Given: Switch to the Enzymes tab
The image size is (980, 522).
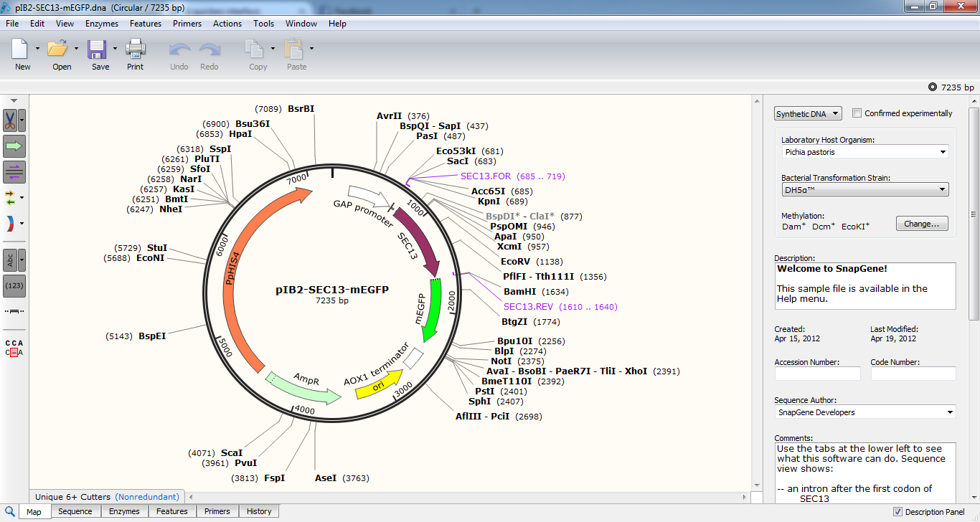Looking at the screenshot, I should 124,511.
